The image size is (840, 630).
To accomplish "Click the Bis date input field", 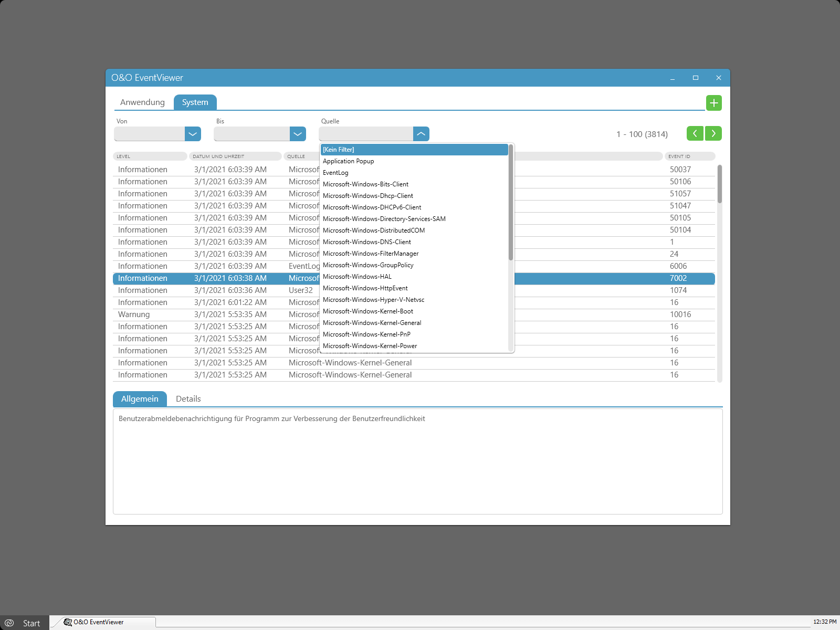I will 252,134.
